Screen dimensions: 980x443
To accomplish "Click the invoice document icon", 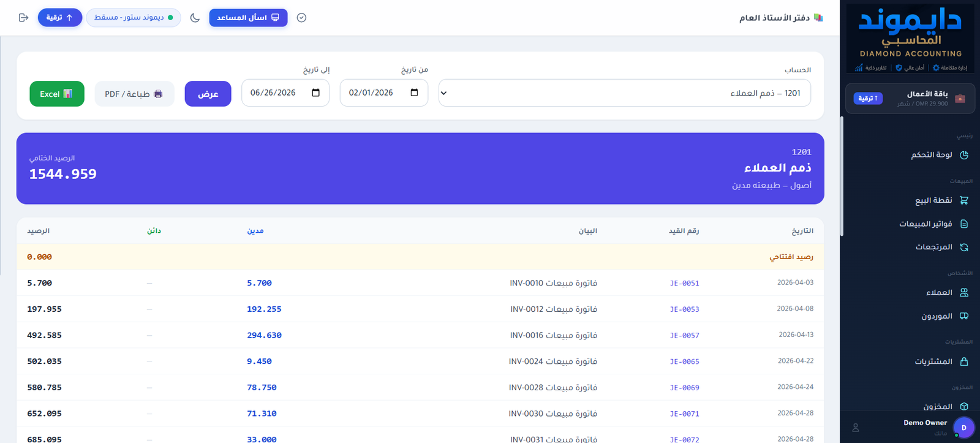I will [x=964, y=224].
